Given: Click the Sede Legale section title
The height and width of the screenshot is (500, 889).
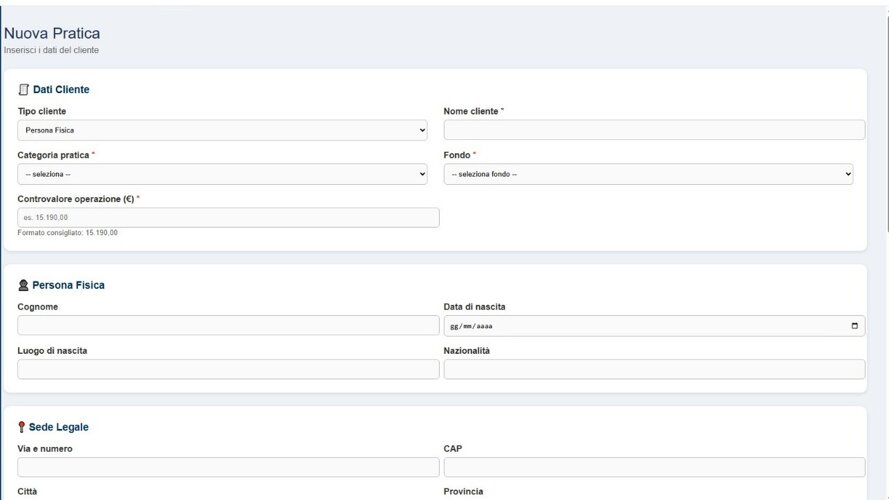Looking at the screenshot, I should (59, 427).
